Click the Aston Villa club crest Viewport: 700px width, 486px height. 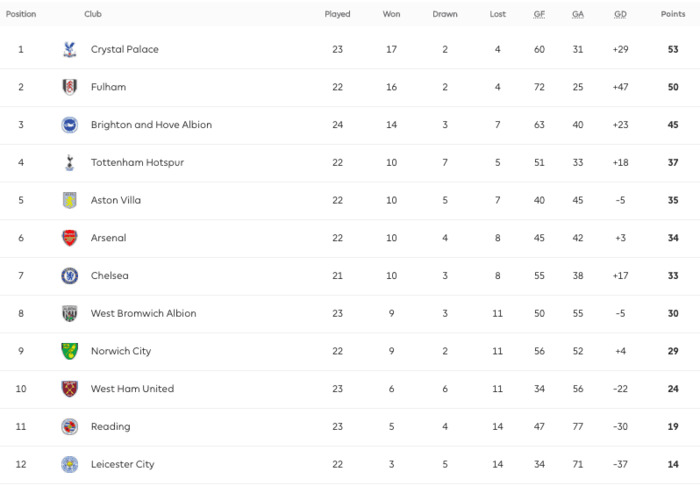coord(70,200)
